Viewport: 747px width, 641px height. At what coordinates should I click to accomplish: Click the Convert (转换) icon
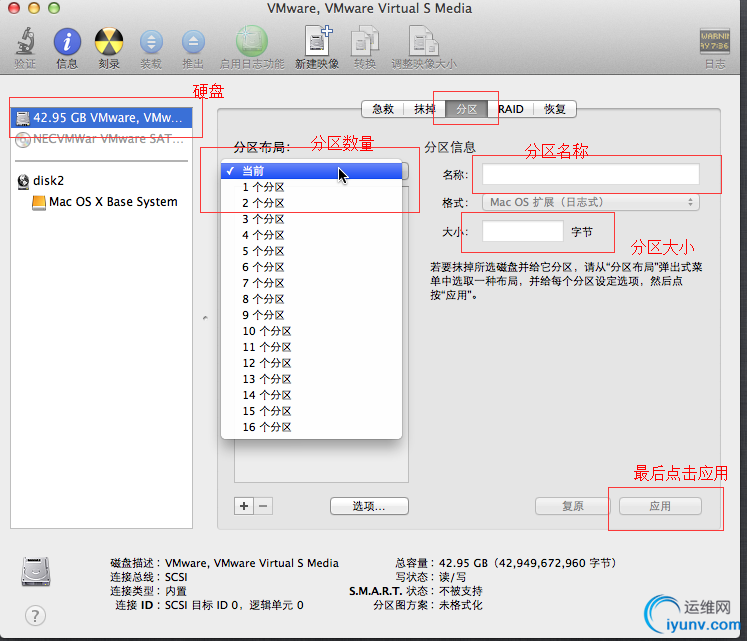(364, 42)
